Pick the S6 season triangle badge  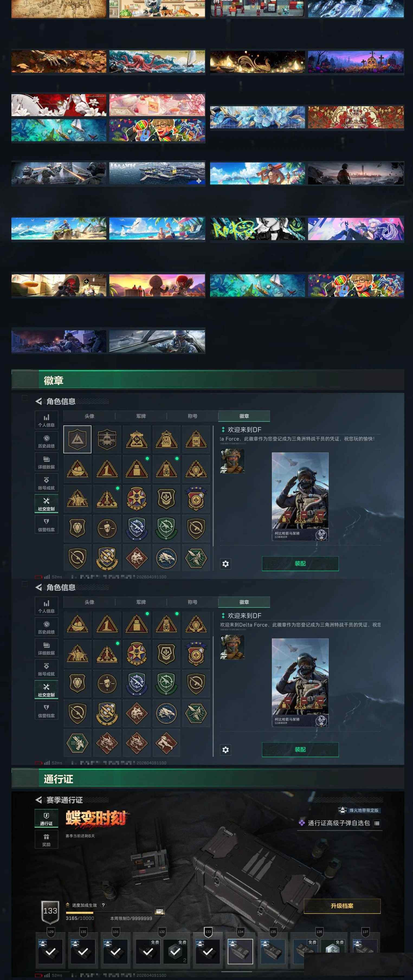click(x=196, y=439)
